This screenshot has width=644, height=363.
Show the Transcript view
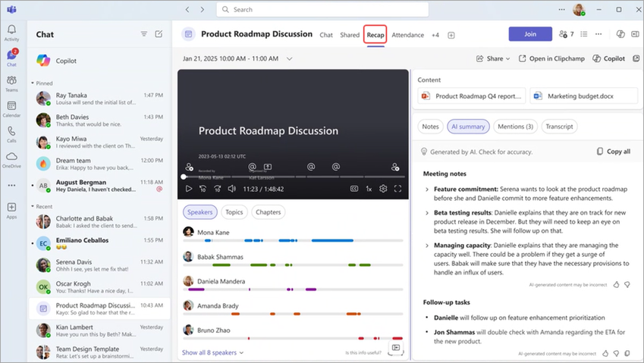pos(559,127)
